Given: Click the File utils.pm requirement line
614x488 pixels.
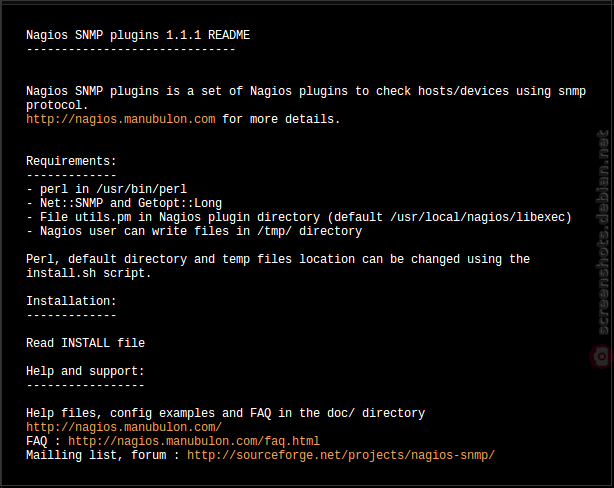Looking at the screenshot, I should click(299, 217).
